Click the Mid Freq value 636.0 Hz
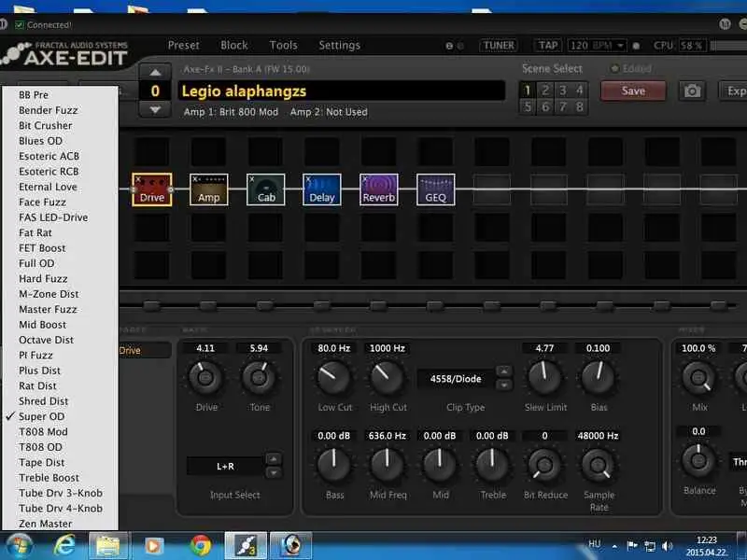The width and height of the screenshot is (747, 560). coord(388,436)
